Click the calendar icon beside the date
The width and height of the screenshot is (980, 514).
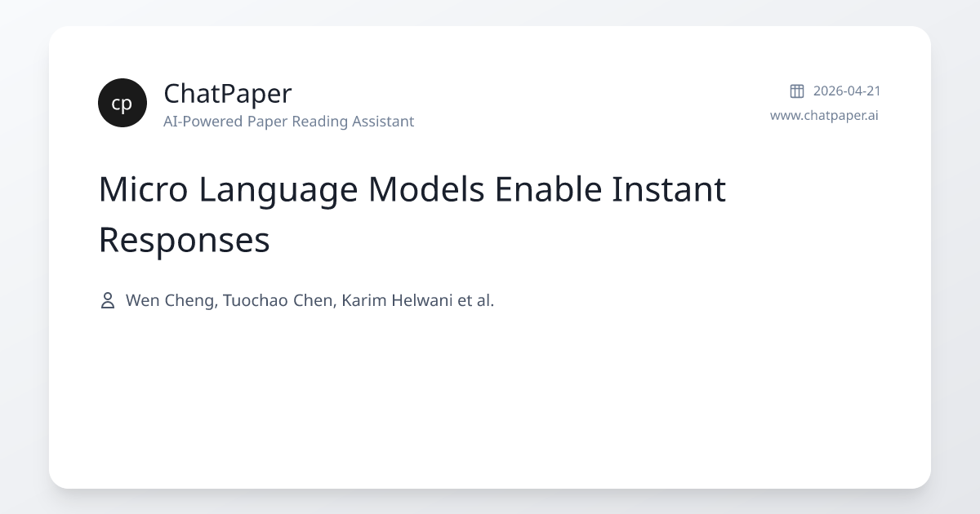pyautogui.click(x=797, y=91)
